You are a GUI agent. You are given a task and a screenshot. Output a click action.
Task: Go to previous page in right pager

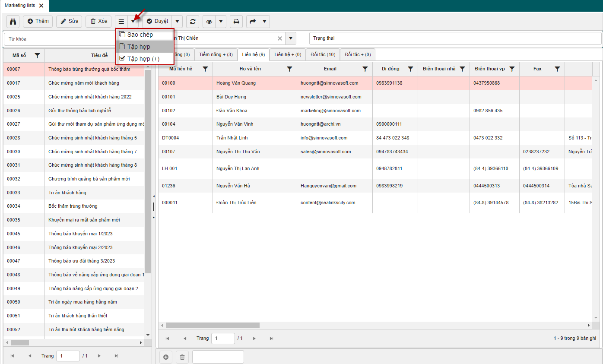tap(185, 339)
